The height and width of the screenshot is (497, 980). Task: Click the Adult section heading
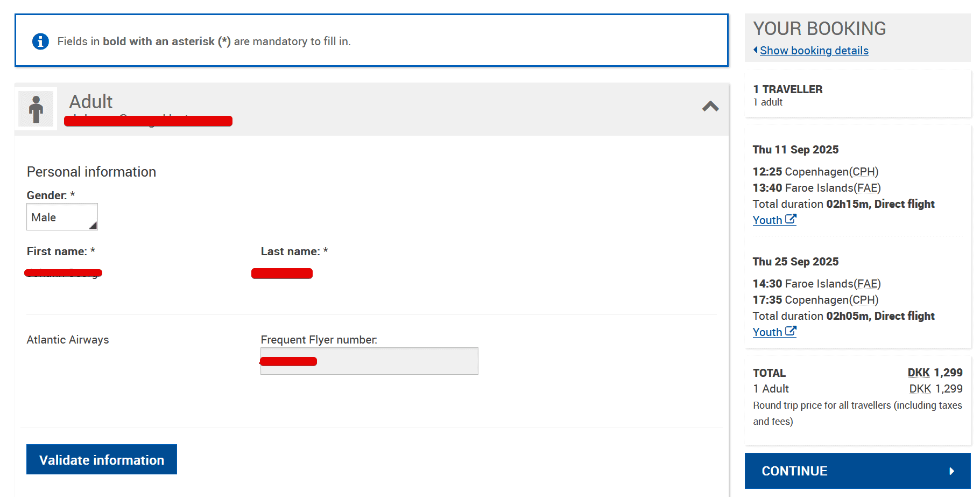(x=91, y=102)
